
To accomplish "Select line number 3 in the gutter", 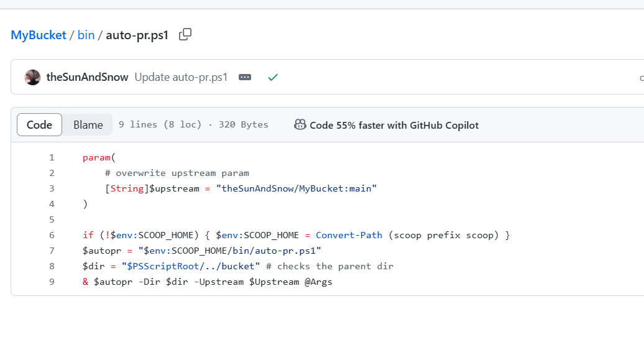I will (x=52, y=188).
